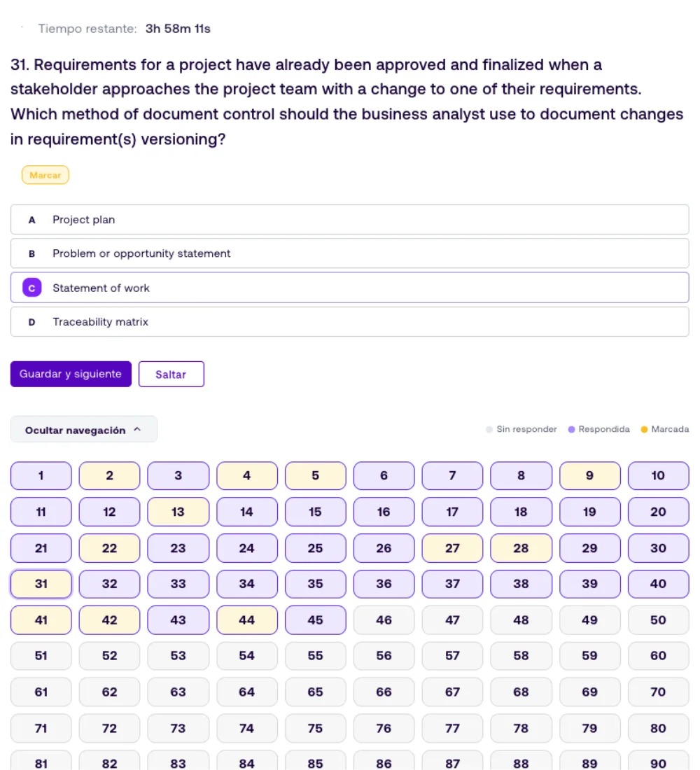700x770 pixels.
Task: Open question 44 marked tile
Action: [x=246, y=620]
